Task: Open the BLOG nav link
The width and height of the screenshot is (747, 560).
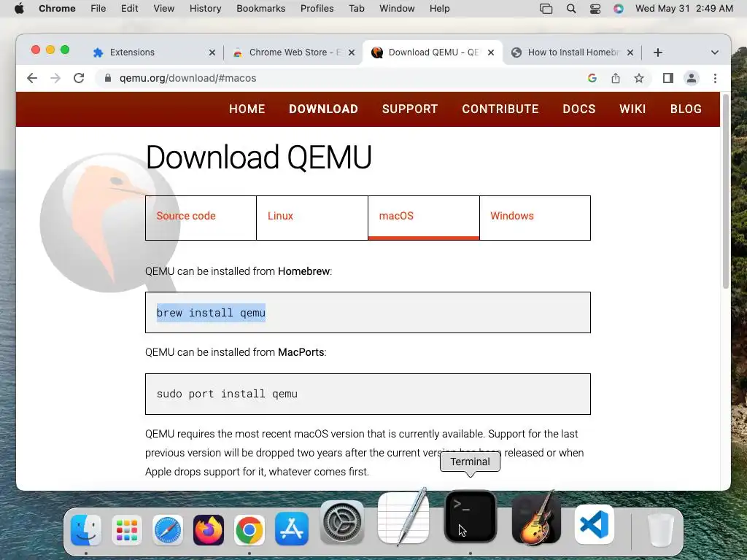Action: click(x=686, y=109)
